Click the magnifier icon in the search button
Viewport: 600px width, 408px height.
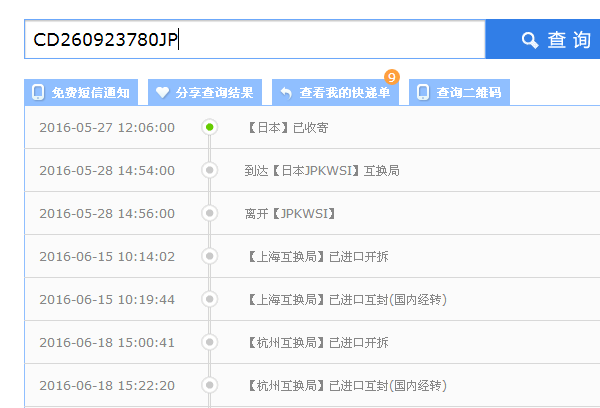pos(530,40)
